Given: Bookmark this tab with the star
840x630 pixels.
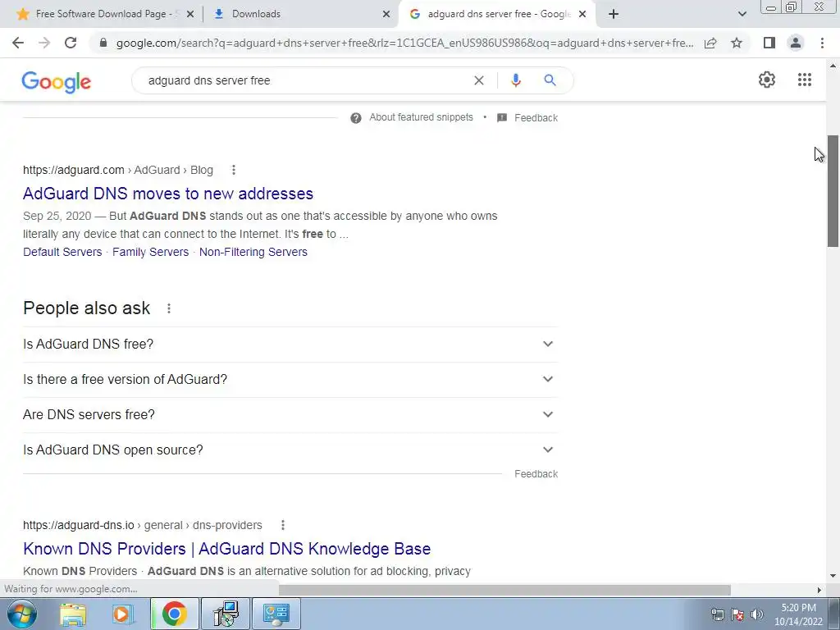Looking at the screenshot, I should click(737, 43).
